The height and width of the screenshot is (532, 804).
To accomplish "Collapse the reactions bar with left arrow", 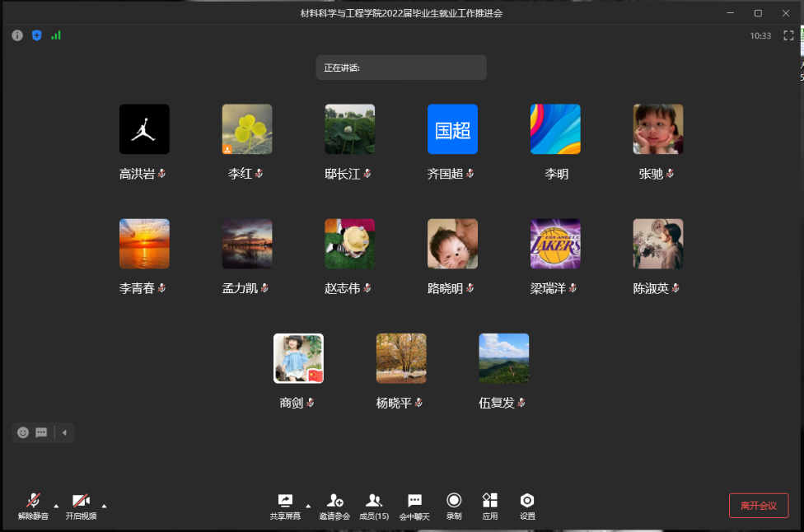I will pos(64,432).
